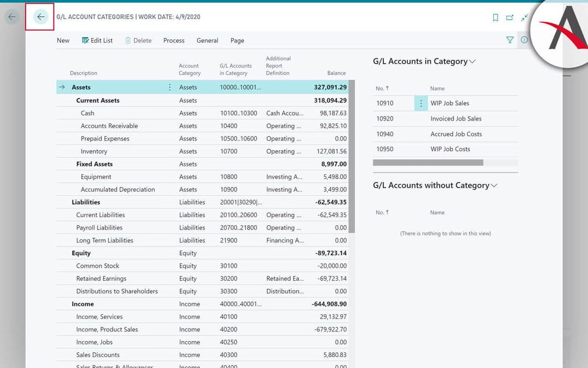Open the filter pane funnel icon

pos(510,40)
